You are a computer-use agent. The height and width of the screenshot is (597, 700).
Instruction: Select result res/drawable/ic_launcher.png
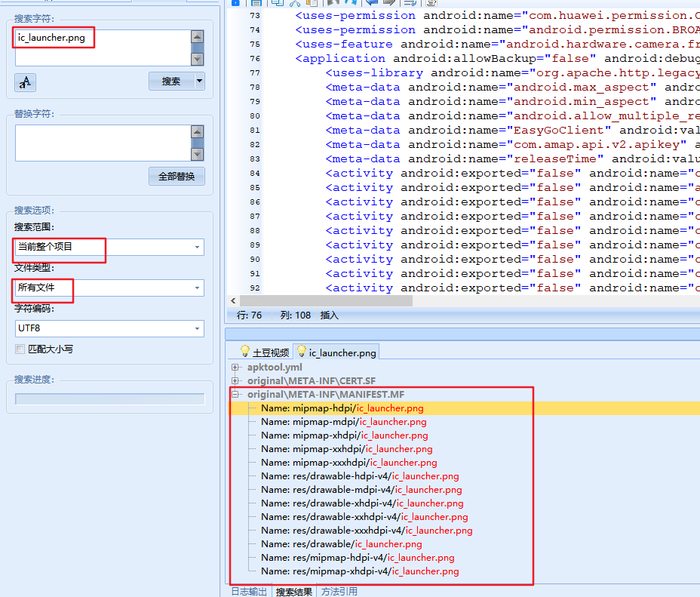pos(342,544)
